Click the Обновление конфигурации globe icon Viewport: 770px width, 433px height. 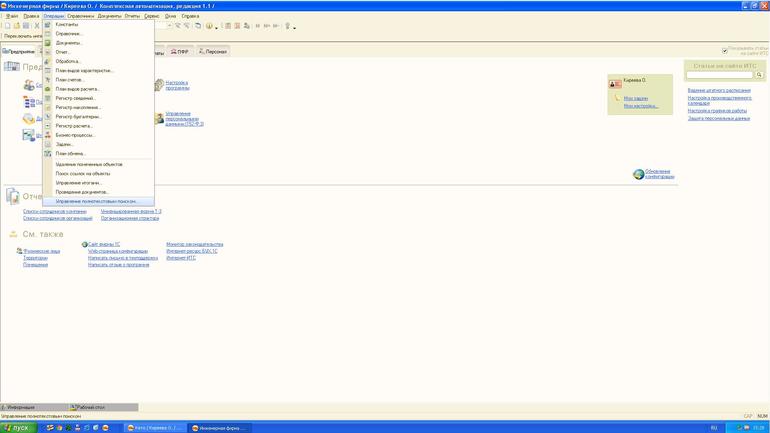pyautogui.click(x=638, y=174)
